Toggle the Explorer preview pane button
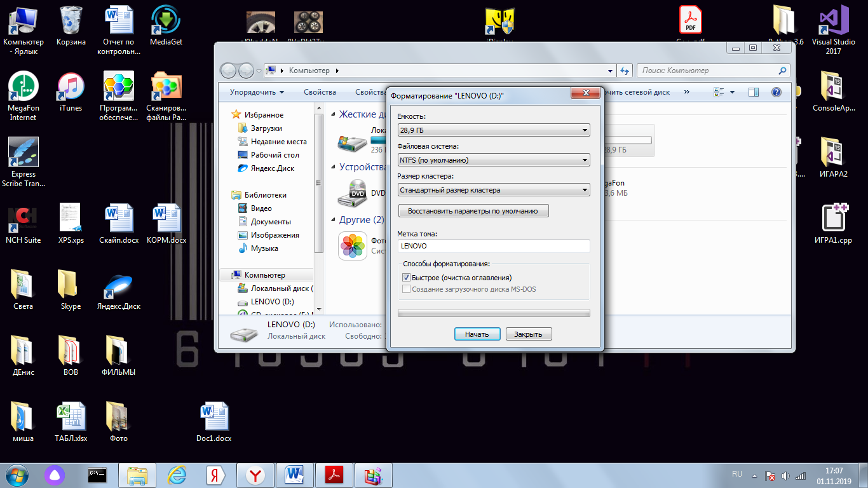 pyautogui.click(x=754, y=92)
